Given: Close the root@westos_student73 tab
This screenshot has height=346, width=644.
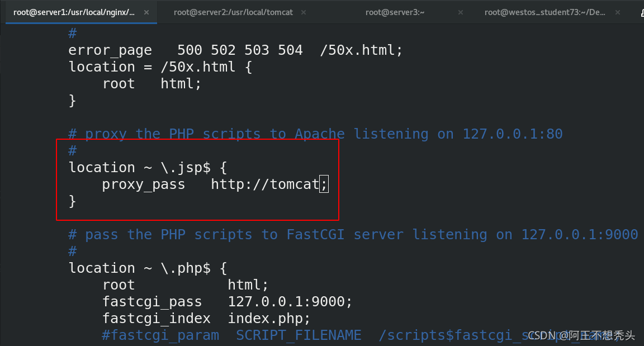Looking at the screenshot, I should point(617,12).
